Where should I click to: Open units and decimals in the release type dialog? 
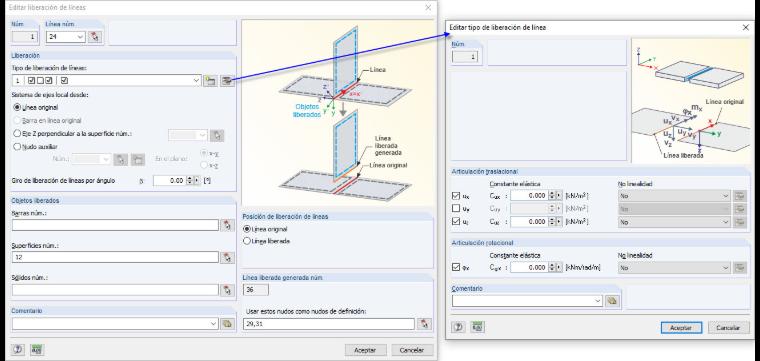477,327
